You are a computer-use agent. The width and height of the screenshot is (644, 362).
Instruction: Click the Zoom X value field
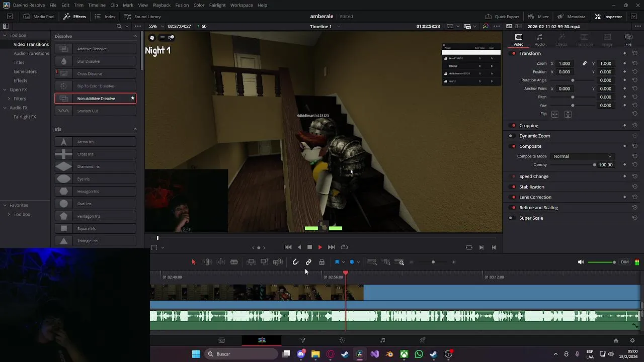566,63
